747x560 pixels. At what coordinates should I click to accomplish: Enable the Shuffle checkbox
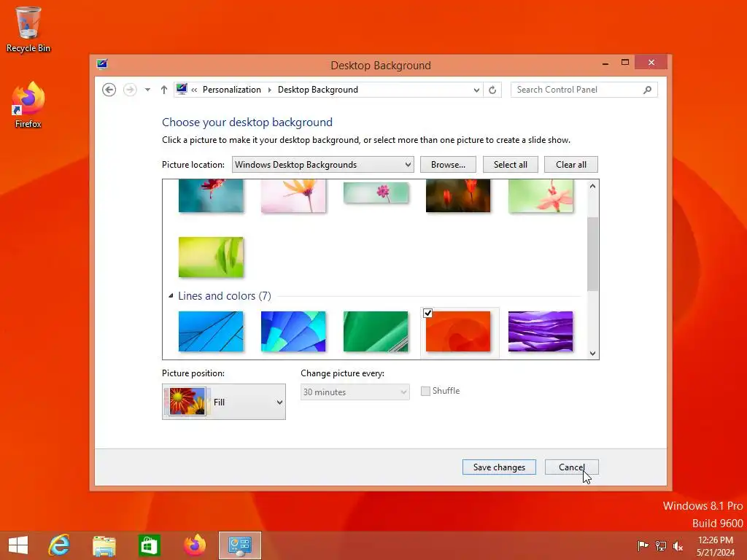(425, 391)
